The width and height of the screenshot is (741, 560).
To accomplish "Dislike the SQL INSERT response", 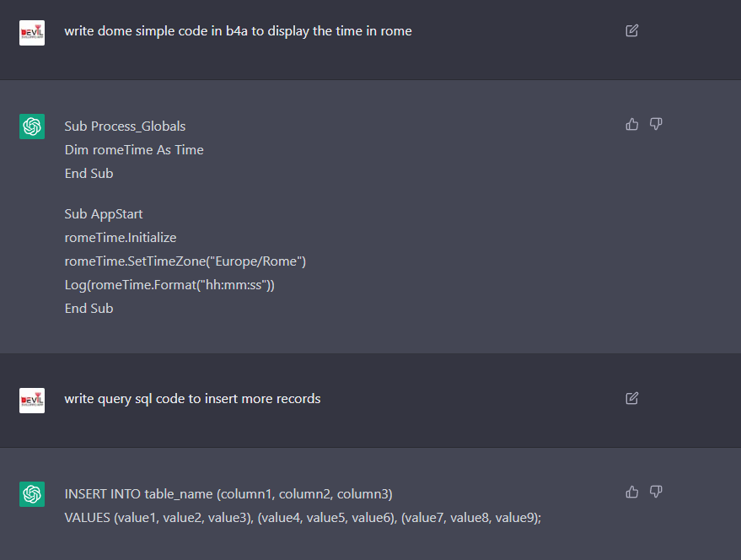I will 656,492.
